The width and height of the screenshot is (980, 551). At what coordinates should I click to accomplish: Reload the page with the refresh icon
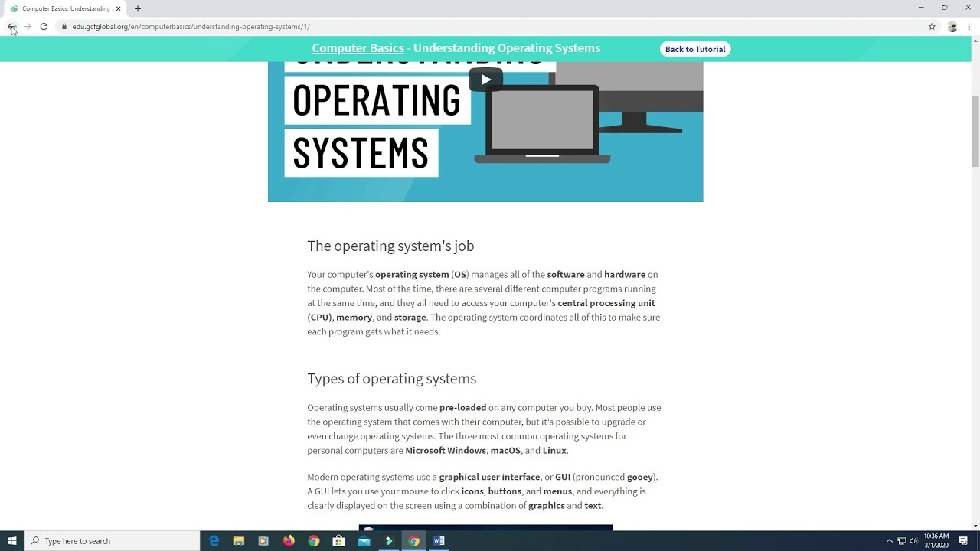click(x=44, y=27)
